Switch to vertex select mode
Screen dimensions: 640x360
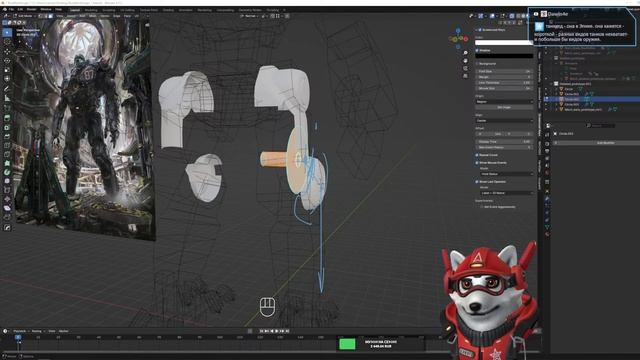click(x=40, y=16)
